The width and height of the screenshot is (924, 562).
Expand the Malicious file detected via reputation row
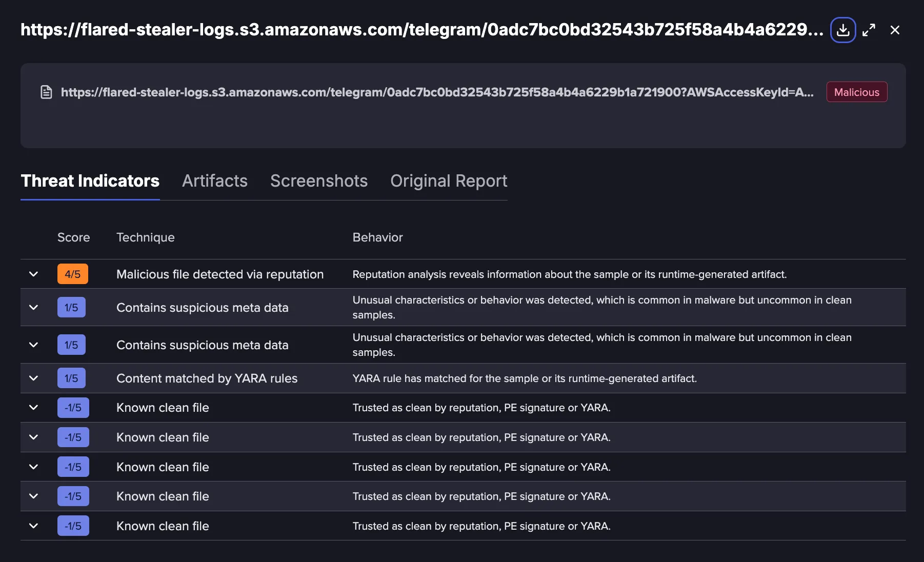click(x=33, y=274)
